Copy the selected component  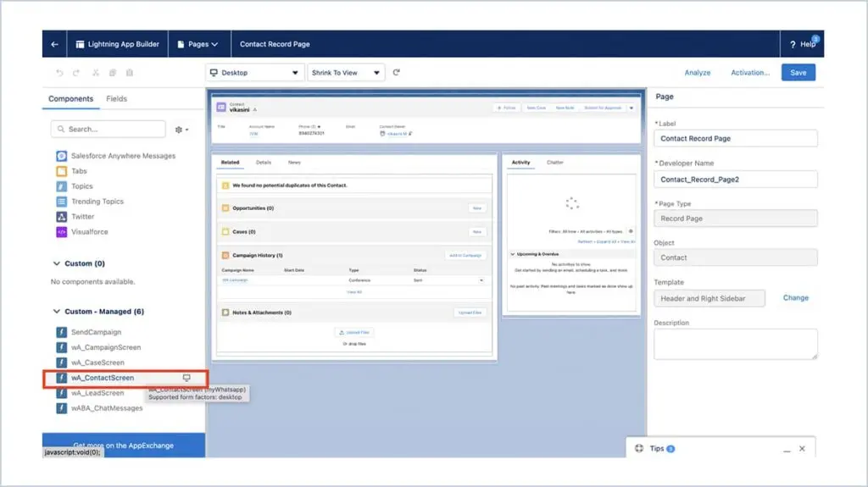(x=113, y=73)
